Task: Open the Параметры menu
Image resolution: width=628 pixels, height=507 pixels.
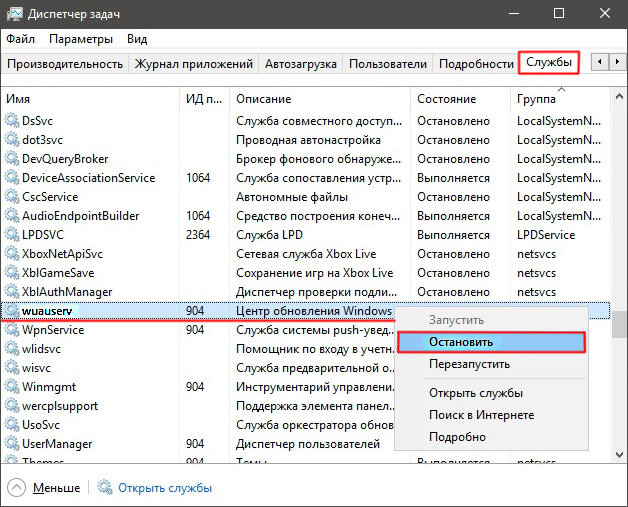Action: point(81,39)
